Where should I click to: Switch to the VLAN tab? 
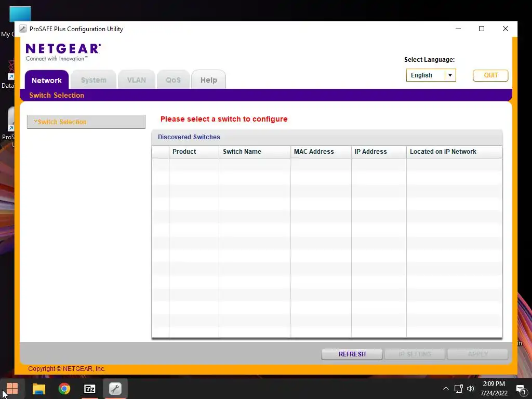tap(137, 80)
